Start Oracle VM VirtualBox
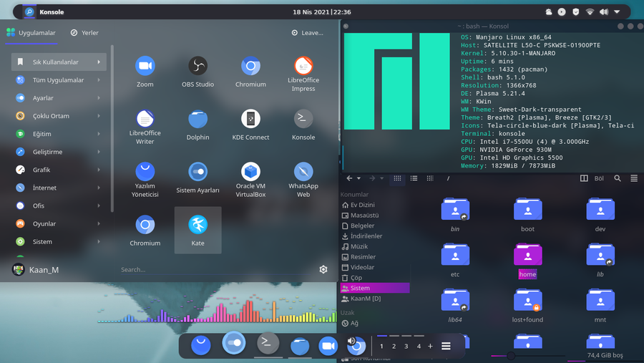The image size is (644, 363). [x=250, y=172]
